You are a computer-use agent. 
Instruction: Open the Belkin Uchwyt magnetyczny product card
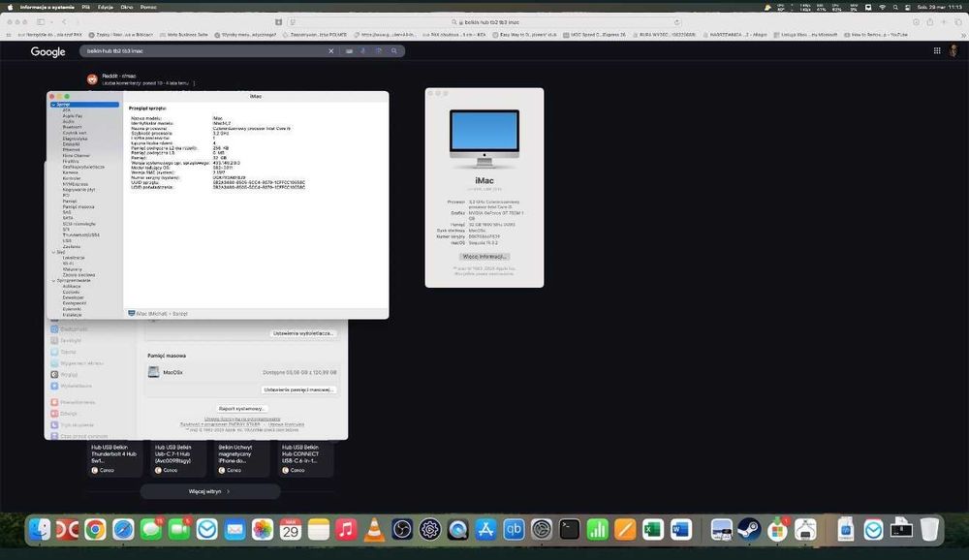(x=241, y=459)
